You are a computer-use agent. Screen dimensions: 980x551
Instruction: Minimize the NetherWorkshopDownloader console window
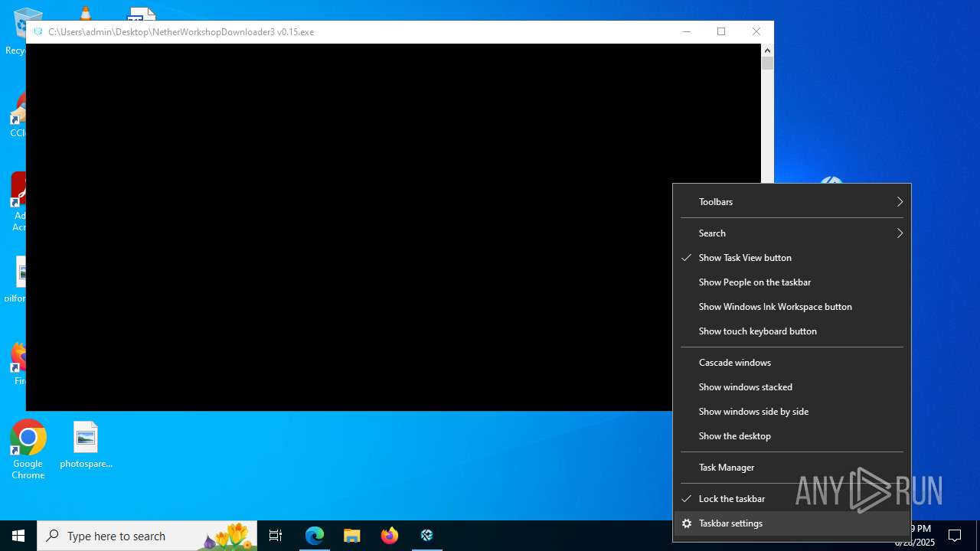687,31
